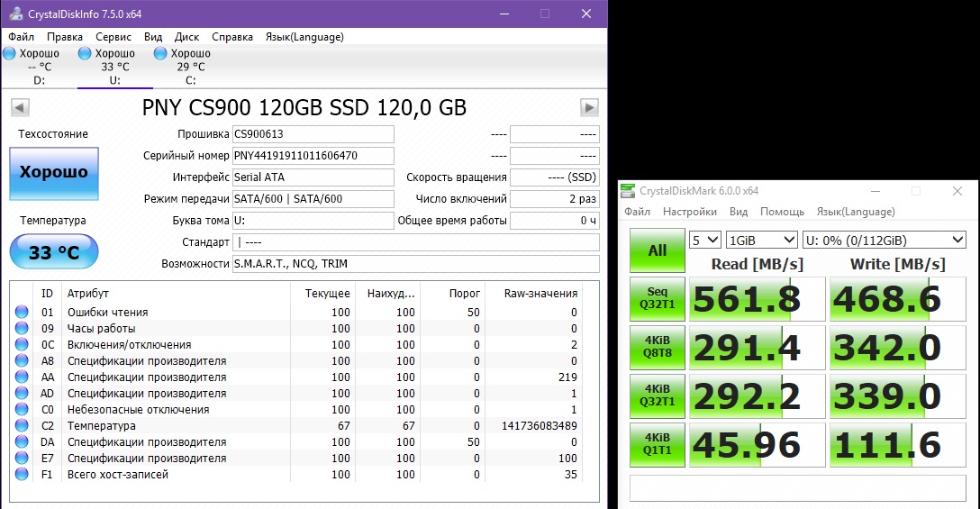Open Сервис menu in CrystalDiskInfo
This screenshot has height=509, width=980.
(113, 37)
